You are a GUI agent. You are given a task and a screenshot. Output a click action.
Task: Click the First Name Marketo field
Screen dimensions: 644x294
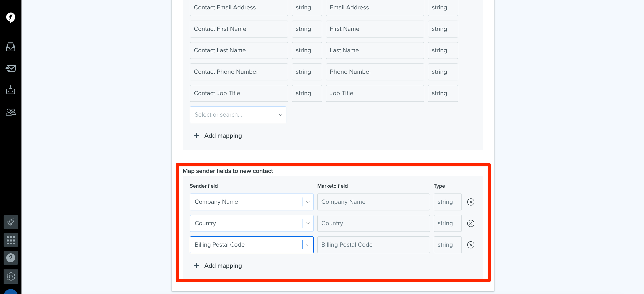375,29
